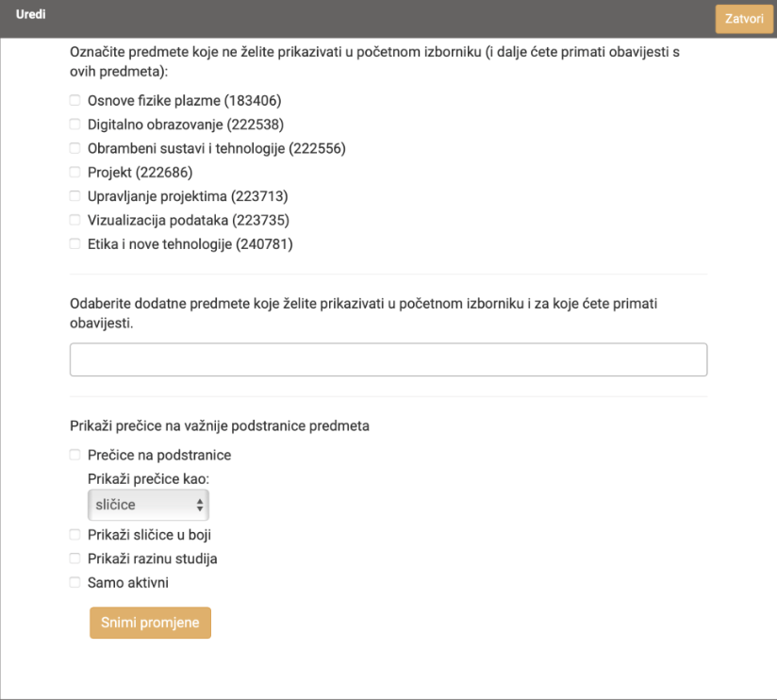Enable Prikaži razinu studija option

(x=74, y=558)
